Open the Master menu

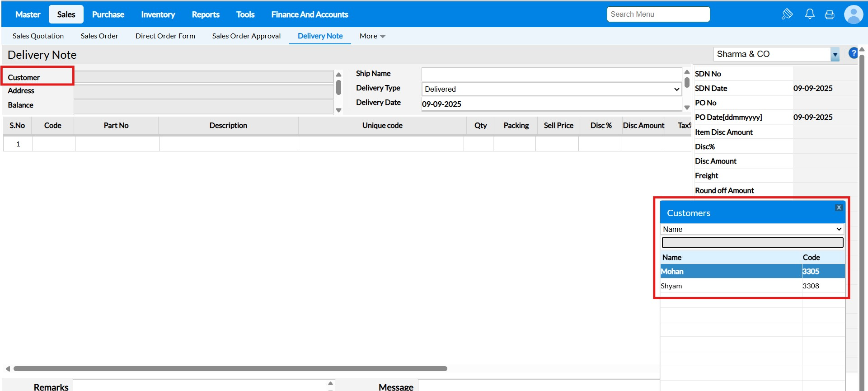tap(28, 14)
